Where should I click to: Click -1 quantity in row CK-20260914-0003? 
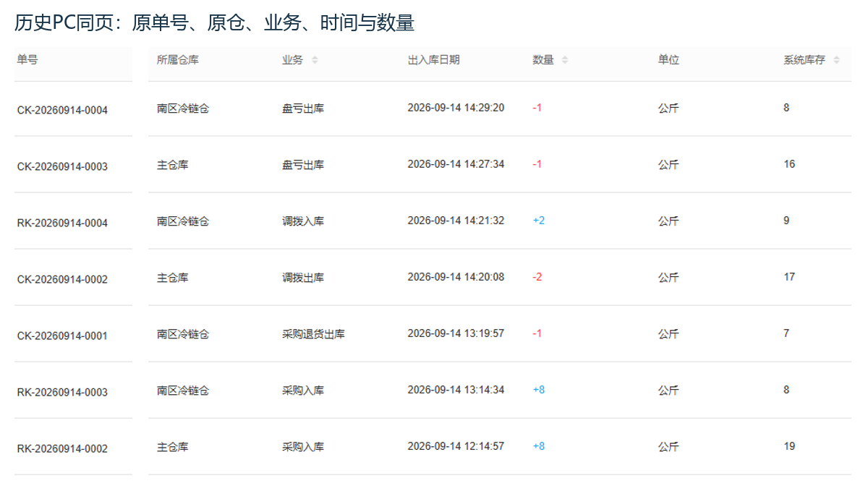(537, 164)
